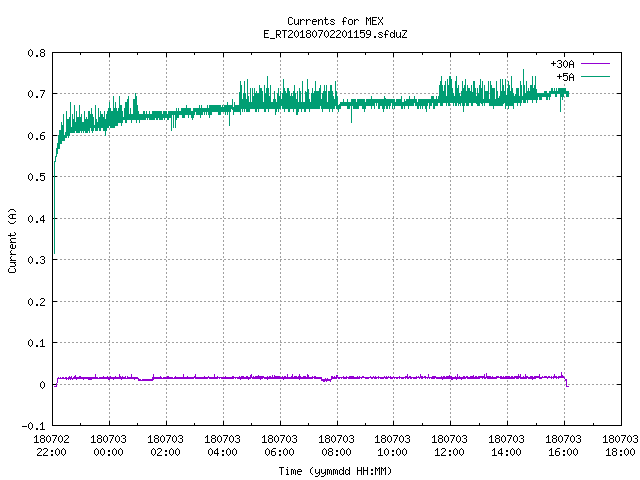640x480 pixels.
Task: Click the 180703 00:00 x-axis tick label
Action: click(x=109, y=446)
